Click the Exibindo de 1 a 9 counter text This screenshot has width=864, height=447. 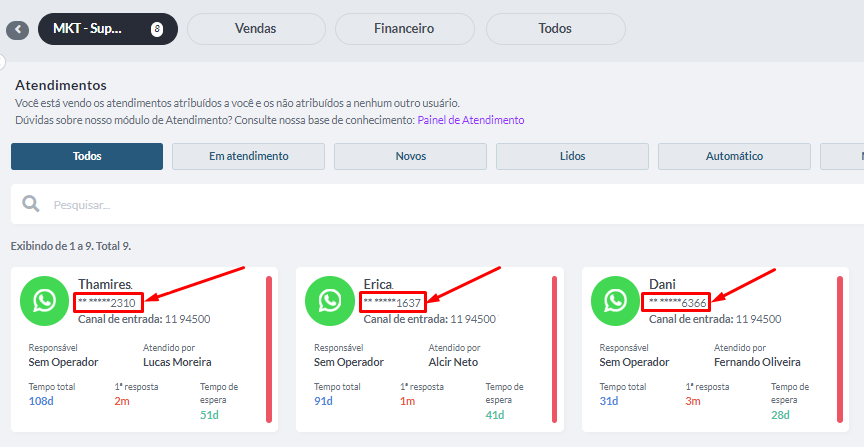click(x=71, y=246)
